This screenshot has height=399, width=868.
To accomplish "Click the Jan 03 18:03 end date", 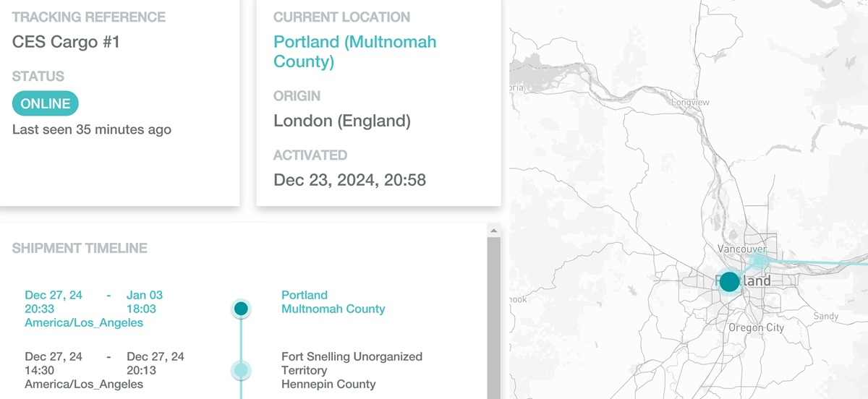I will coord(145,302).
